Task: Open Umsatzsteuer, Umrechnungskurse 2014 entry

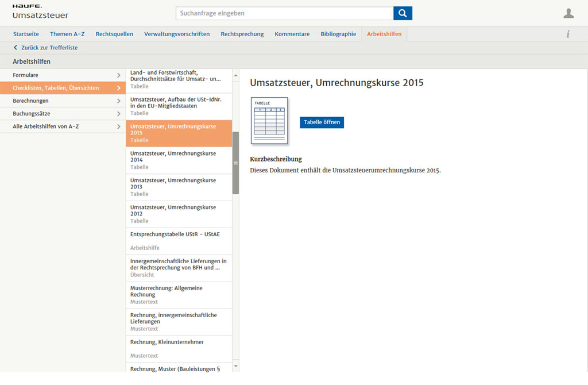Action: 179,160
